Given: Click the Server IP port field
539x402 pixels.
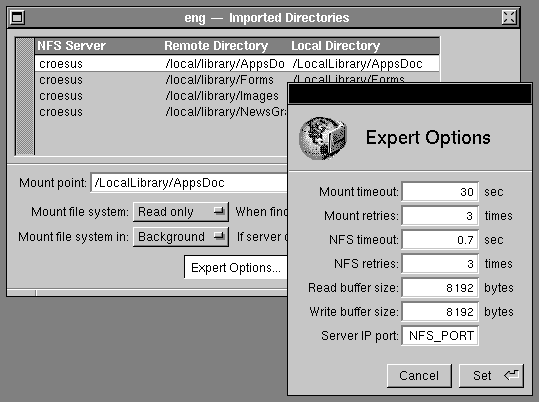Looking at the screenshot, I should (x=440, y=335).
